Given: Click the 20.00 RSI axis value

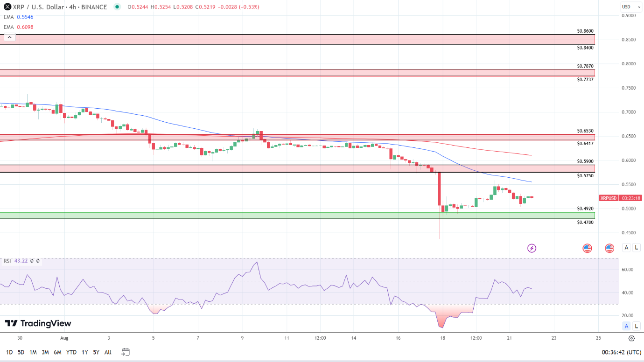Looking at the screenshot, I should coord(627,315).
